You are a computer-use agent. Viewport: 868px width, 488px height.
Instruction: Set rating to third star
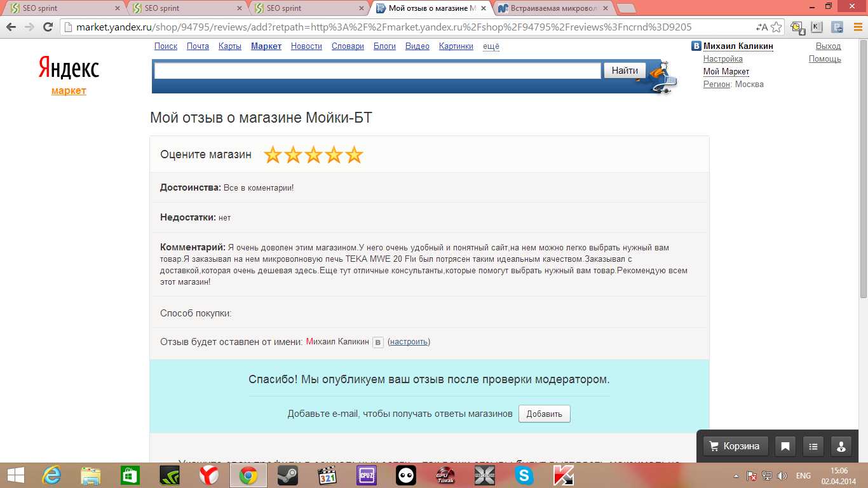[313, 154]
